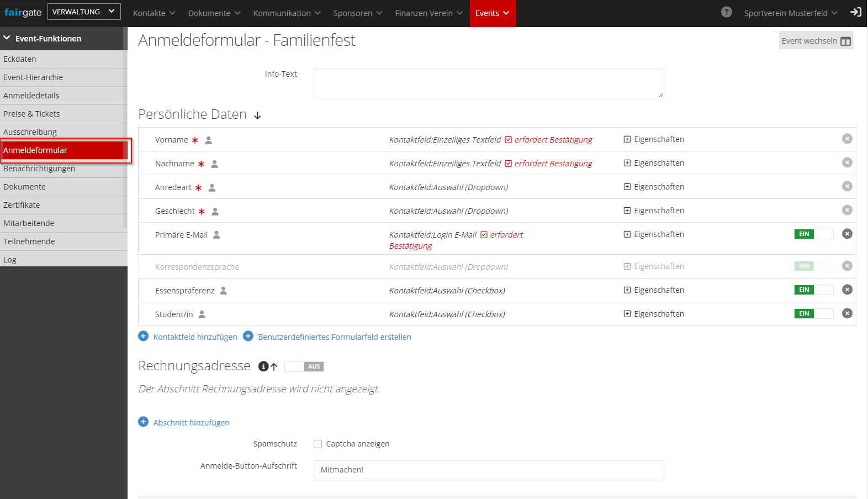Click the Event wechseln button
868x499 pixels.
click(816, 41)
